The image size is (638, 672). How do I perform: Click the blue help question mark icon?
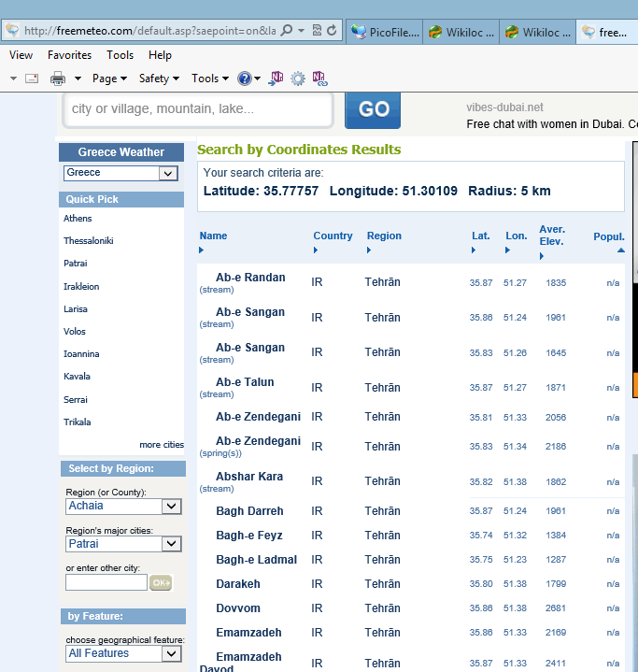pyautogui.click(x=245, y=79)
